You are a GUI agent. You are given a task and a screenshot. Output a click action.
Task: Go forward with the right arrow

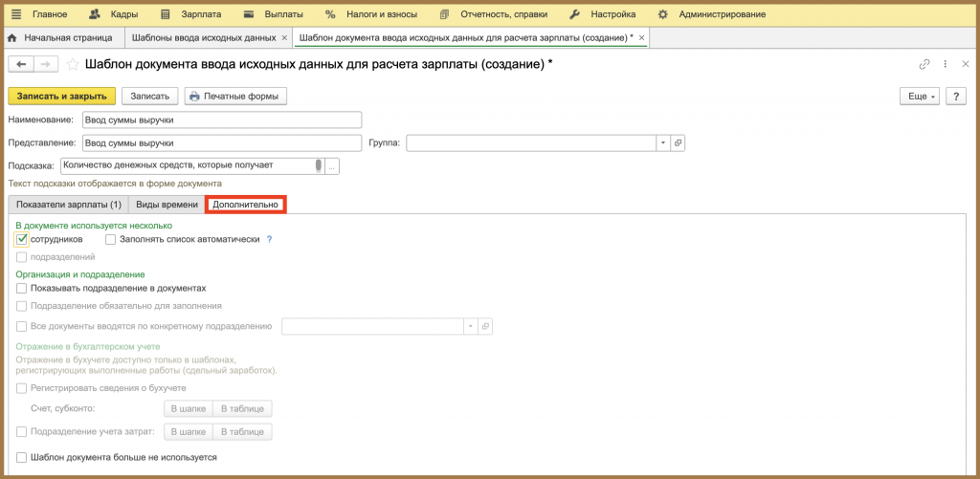click(45, 64)
